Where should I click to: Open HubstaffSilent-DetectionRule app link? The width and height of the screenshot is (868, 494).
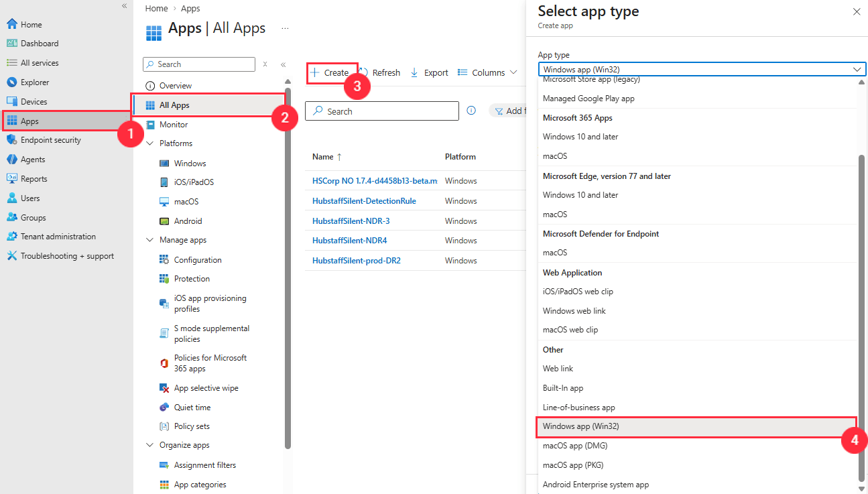tap(364, 201)
